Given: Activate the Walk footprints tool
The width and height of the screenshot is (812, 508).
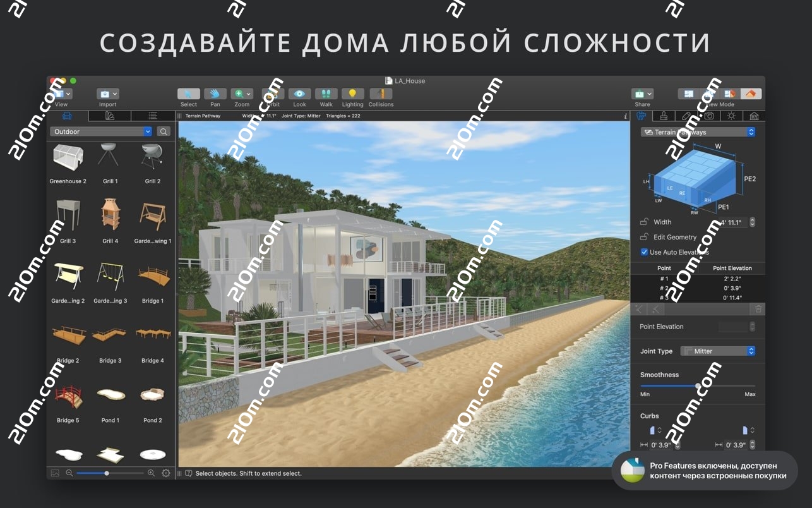Looking at the screenshot, I should [x=326, y=94].
